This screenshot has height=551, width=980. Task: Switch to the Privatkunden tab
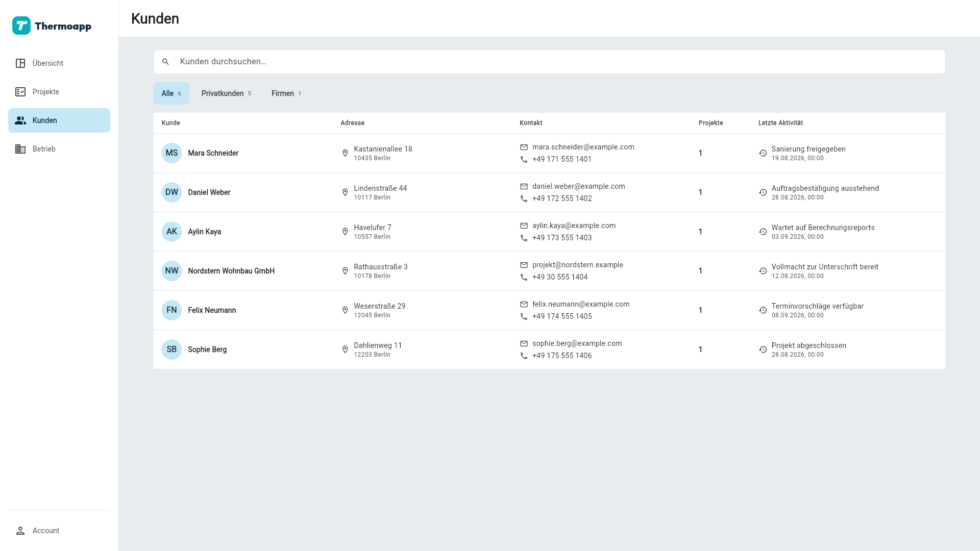tap(226, 93)
